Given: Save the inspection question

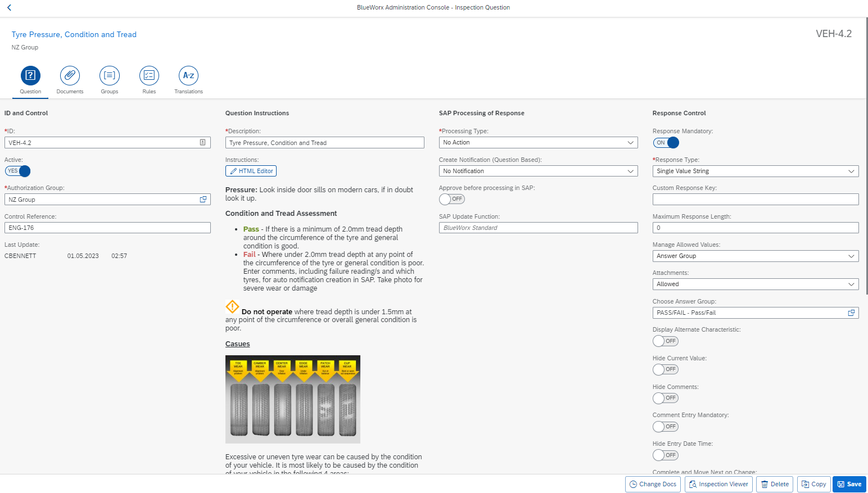Looking at the screenshot, I should pyautogui.click(x=849, y=484).
